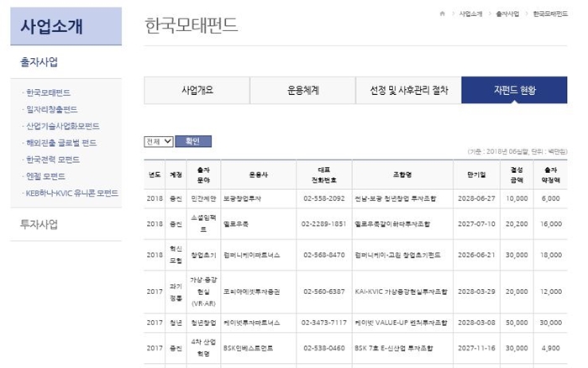Switch to the 운용체계 tab
The height and width of the screenshot is (368, 588).
tap(302, 90)
